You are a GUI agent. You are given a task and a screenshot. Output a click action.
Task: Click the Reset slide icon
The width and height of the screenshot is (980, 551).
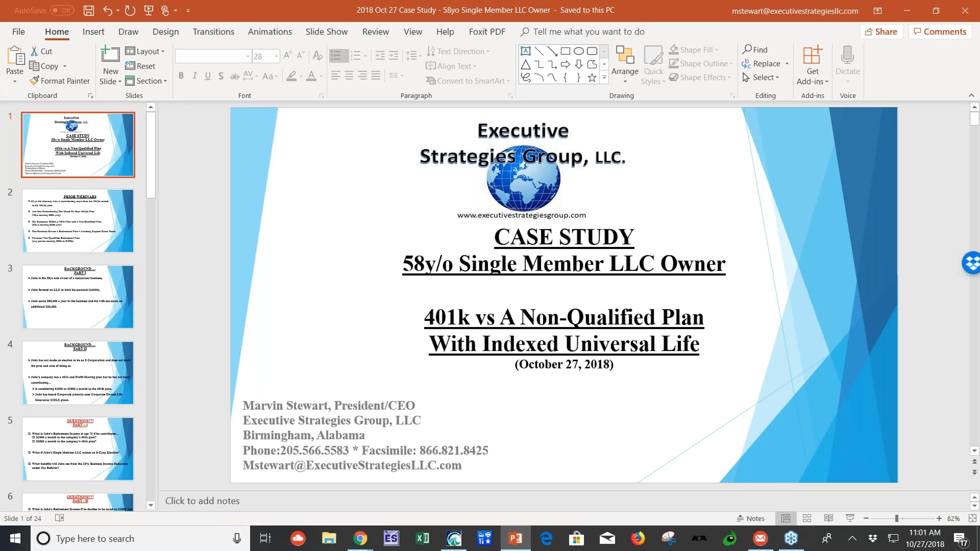130,66
